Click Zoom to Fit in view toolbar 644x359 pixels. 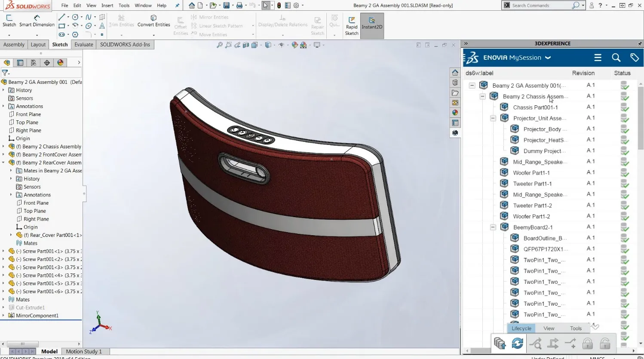[220, 45]
